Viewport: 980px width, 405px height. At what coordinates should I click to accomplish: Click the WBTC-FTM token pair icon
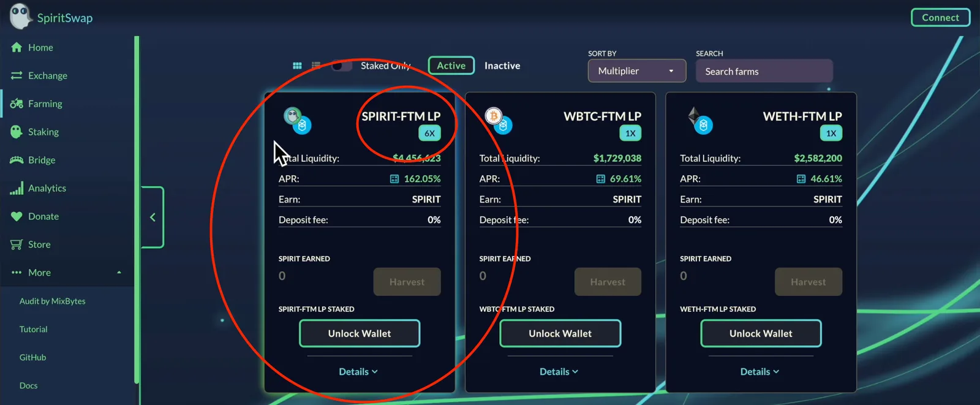tap(499, 120)
